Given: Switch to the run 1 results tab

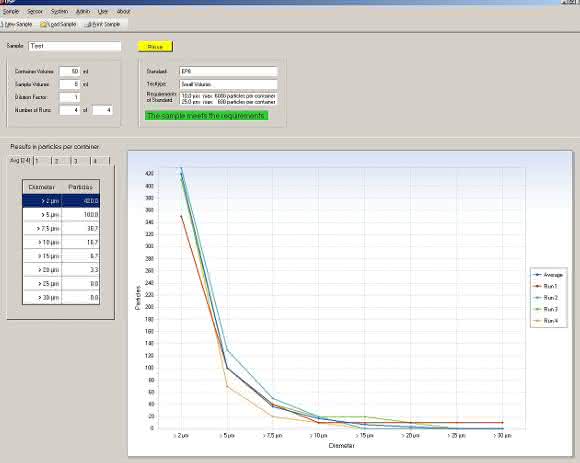Looking at the screenshot, I should point(43,161).
